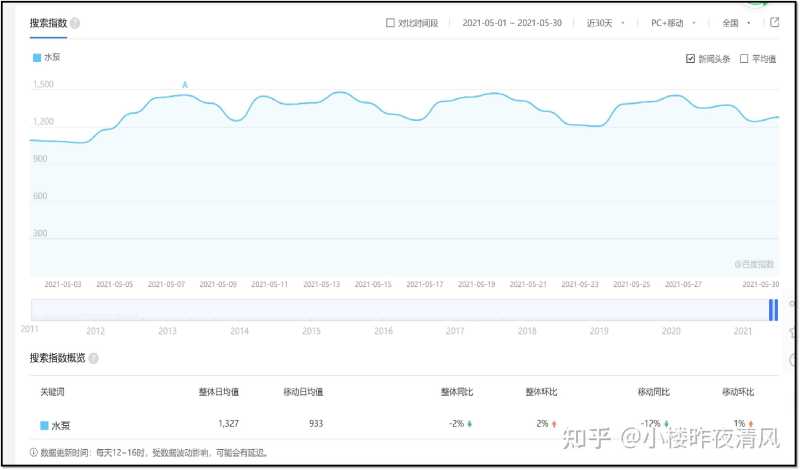
Task: Click the 1,327 overall daily average value
Action: [x=228, y=424]
